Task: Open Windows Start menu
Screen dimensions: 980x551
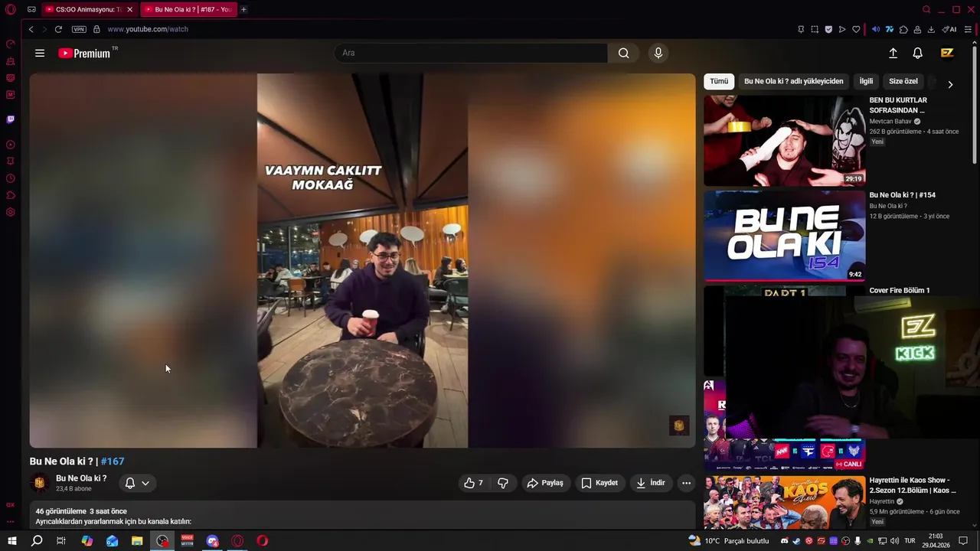Action: 11,541
